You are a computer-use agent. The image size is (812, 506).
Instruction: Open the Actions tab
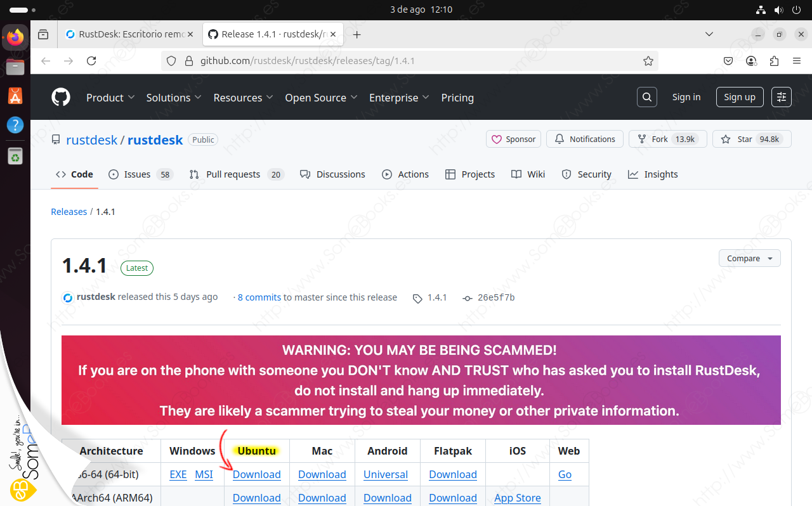405,174
